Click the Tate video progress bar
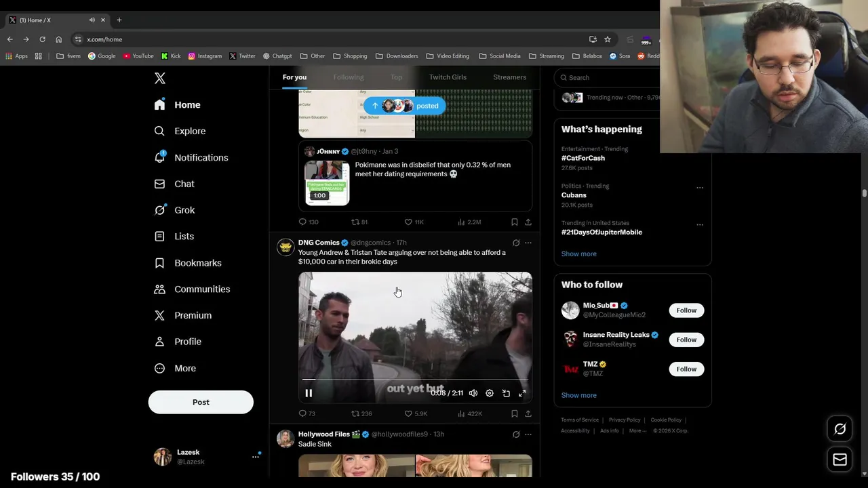 [415, 380]
